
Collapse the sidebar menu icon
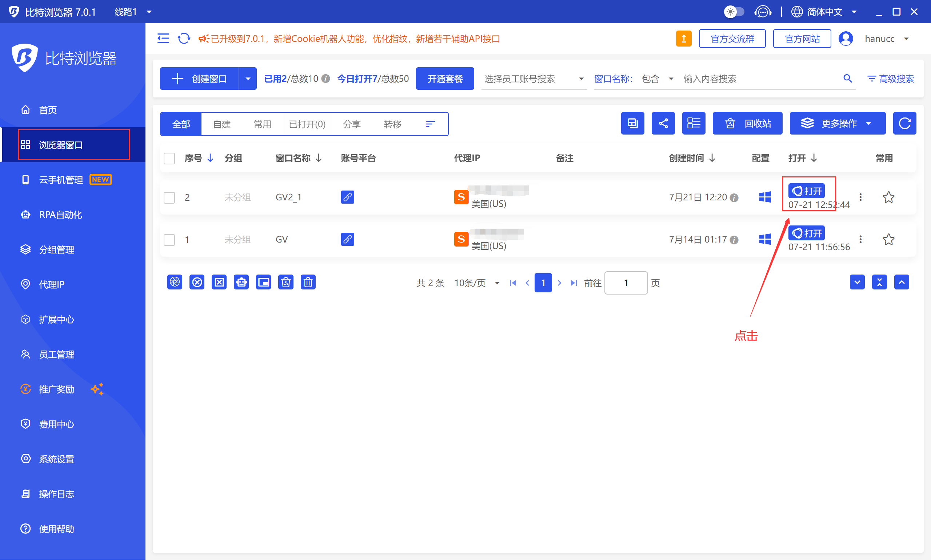163,39
